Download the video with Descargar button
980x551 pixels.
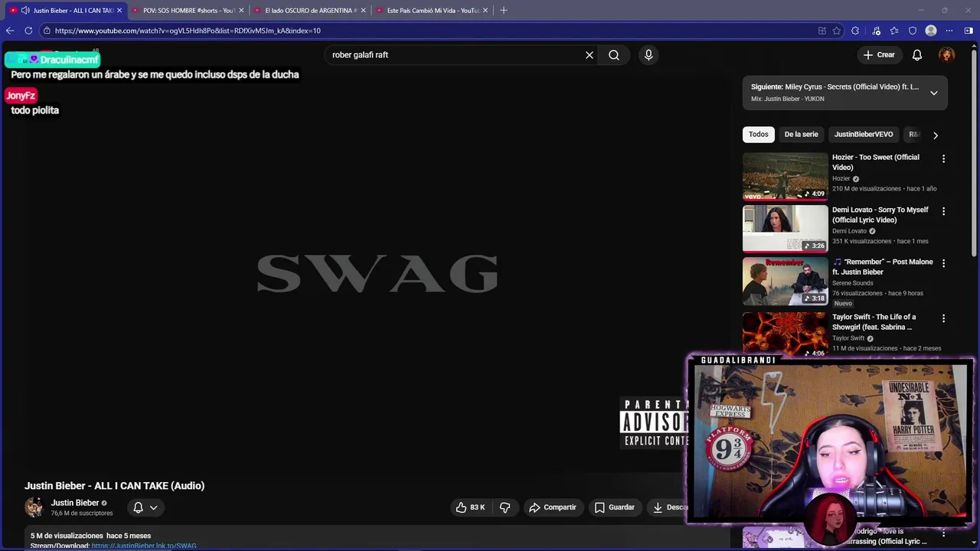pyautogui.click(x=668, y=507)
